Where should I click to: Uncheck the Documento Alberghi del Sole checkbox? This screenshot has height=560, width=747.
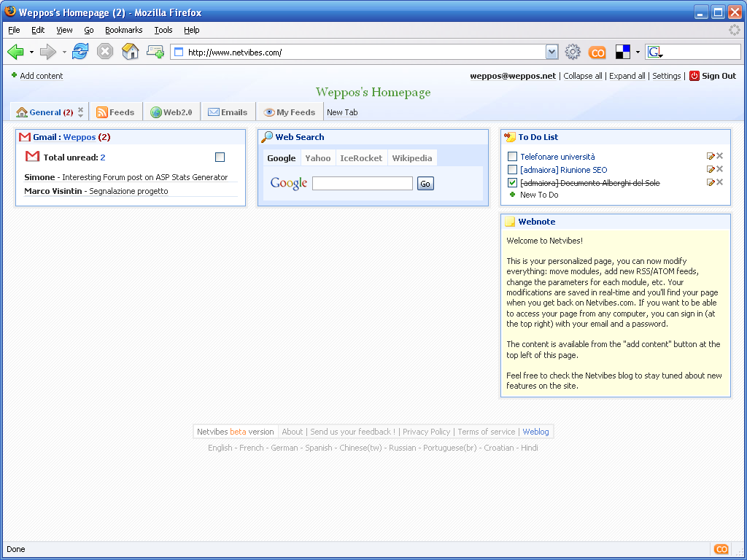(512, 182)
